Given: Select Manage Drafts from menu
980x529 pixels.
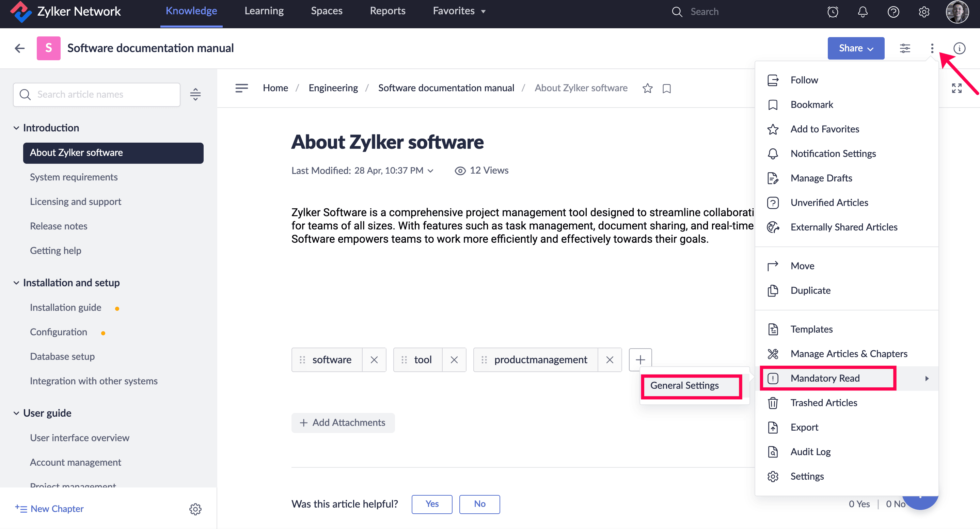Looking at the screenshot, I should 821,178.
